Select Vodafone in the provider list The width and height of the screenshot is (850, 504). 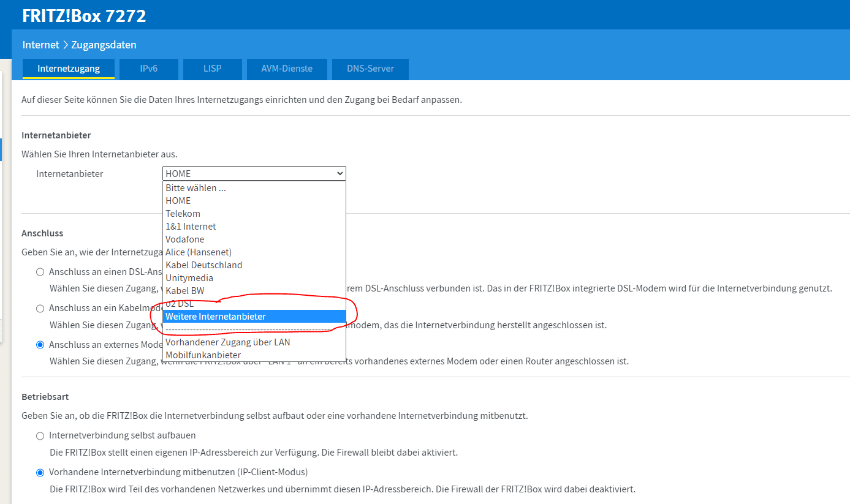(254, 239)
